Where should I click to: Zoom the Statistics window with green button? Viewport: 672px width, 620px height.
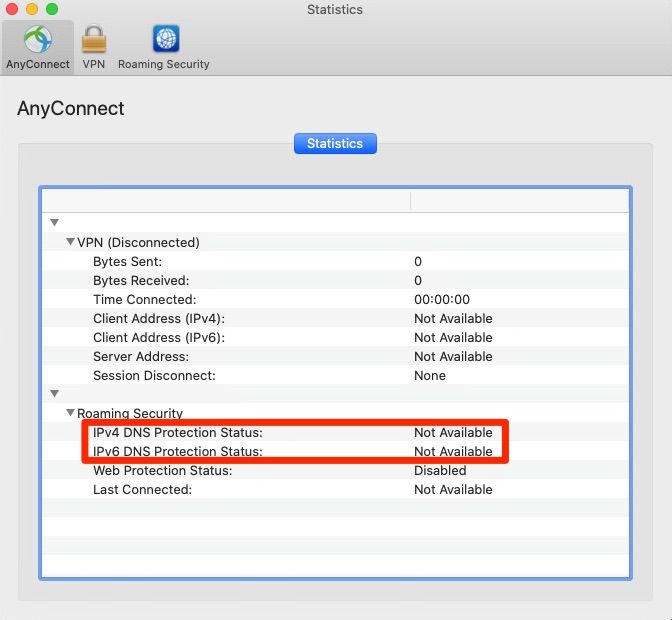point(52,9)
